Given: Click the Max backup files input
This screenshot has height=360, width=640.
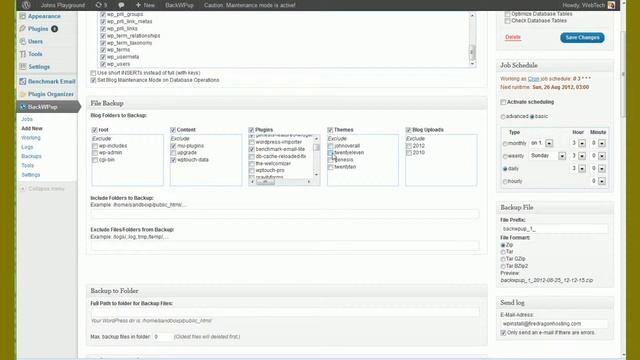Looking at the screenshot, I should point(162,337).
